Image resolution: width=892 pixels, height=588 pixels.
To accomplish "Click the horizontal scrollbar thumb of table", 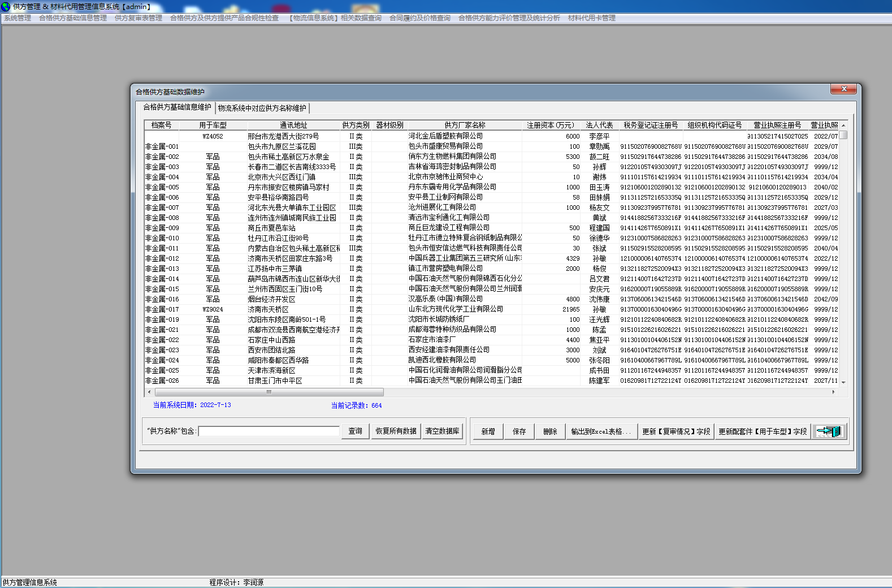I will 269,392.
